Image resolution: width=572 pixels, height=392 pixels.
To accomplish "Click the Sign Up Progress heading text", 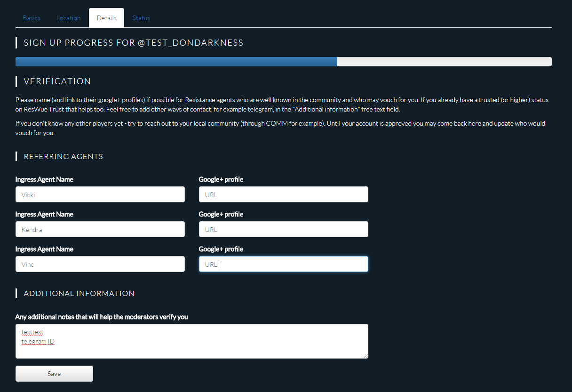I will click(134, 43).
